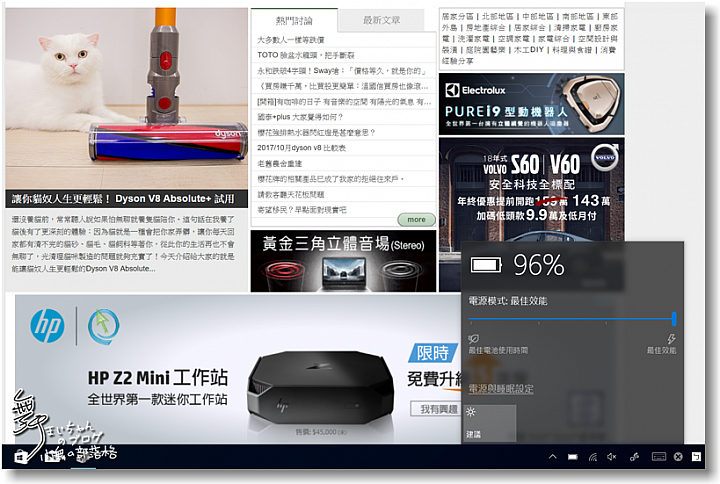Click the green more button
The height and width of the screenshot is (484, 720).
point(416,219)
